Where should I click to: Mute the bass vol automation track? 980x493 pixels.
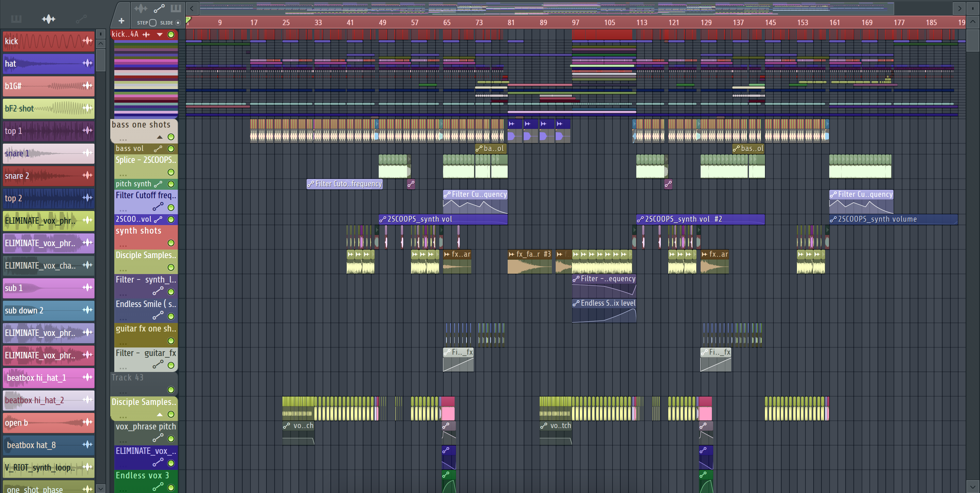click(171, 149)
